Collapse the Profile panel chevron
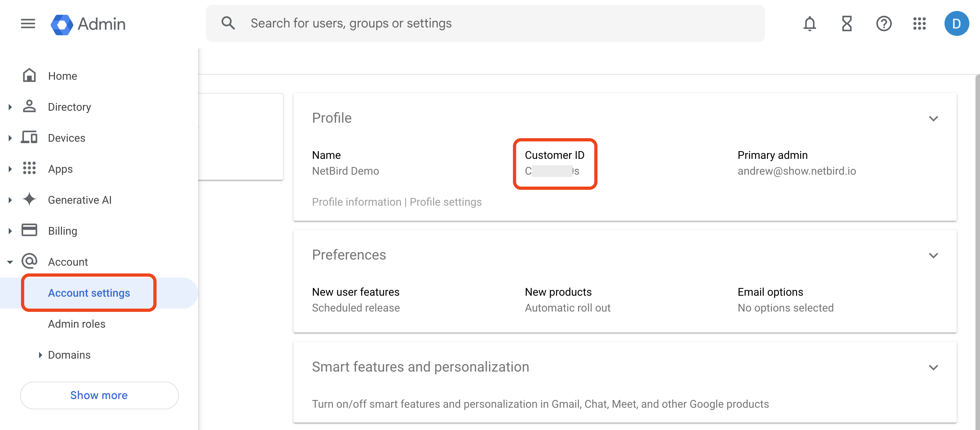The height and width of the screenshot is (430, 980). pos(933,118)
